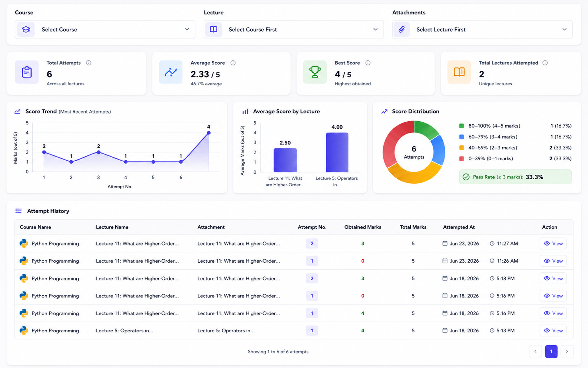Click the Action column header
Image resolution: width=588 pixels, height=368 pixels.
pyautogui.click(x=549, y=227)
